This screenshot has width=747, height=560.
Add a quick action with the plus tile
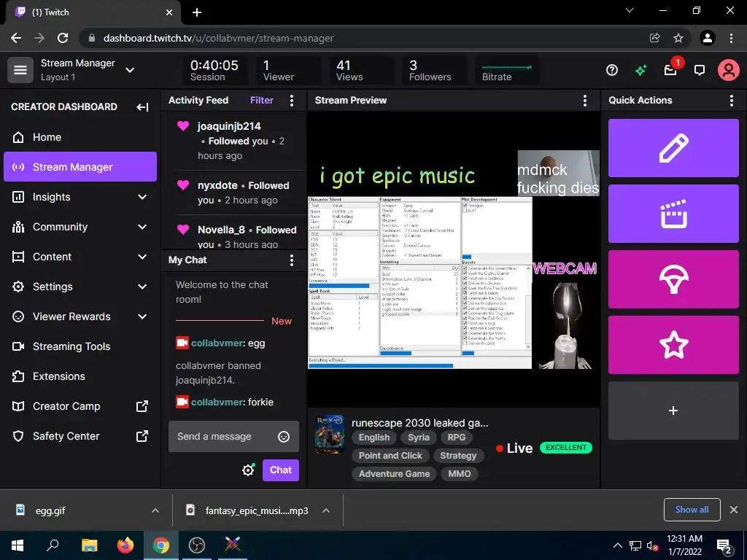point(673,411)
